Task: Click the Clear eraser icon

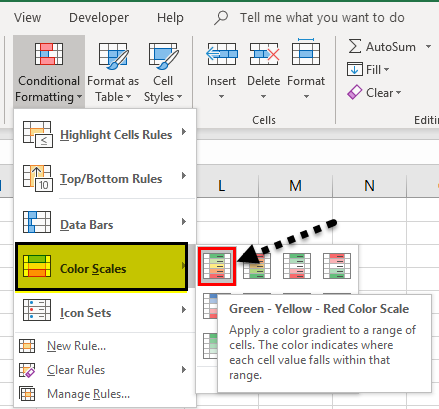Action: coord(354,92)
